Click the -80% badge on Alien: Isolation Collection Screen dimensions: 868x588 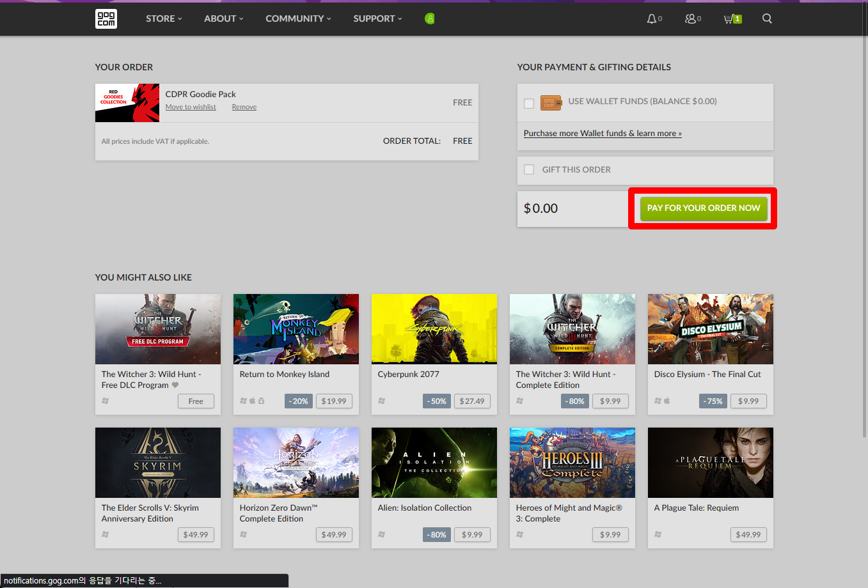coord(437,535)
